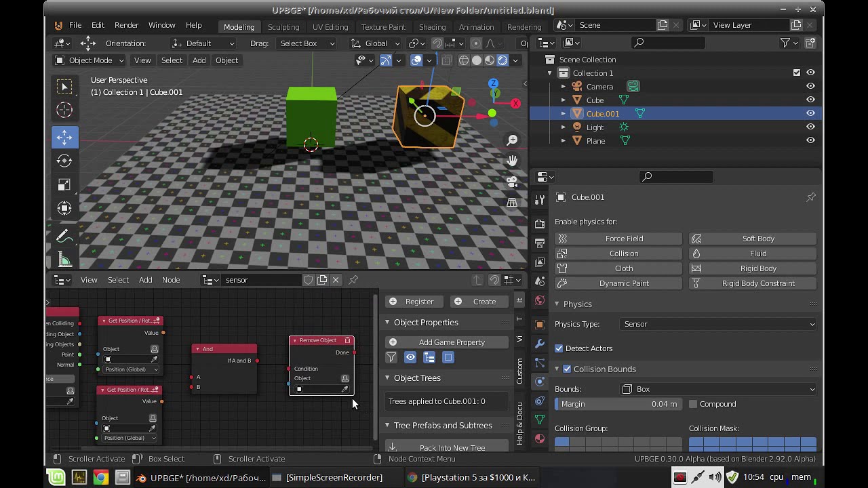The height and width of the screenshot is (488, 868).
Task: Open the Object properties tab icon
Action: pyautogui.click(x=540, y=325)
